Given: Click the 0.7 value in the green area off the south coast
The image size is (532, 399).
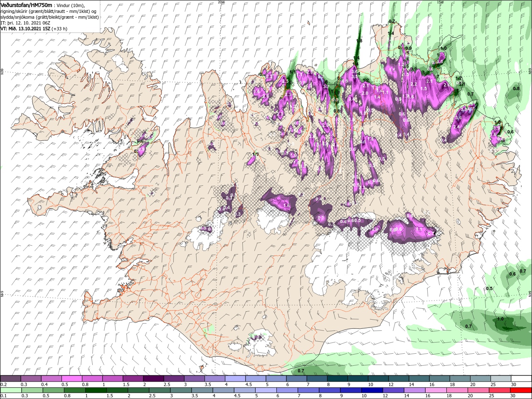Looking at the screenshot, I should click(301, 370).
